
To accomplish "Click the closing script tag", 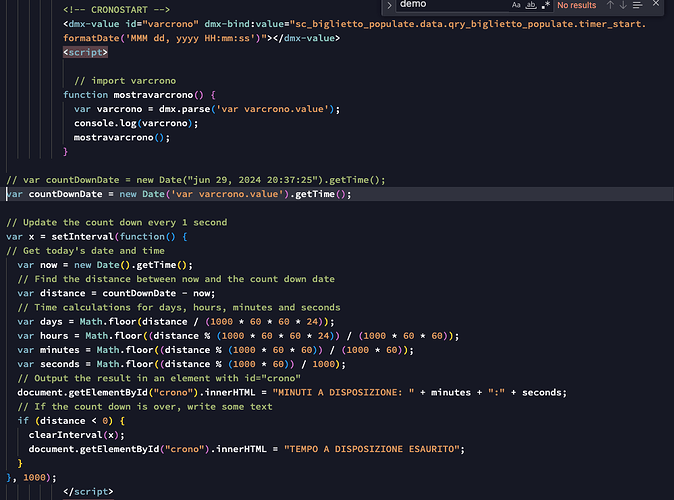I will [x=87, y=491].
